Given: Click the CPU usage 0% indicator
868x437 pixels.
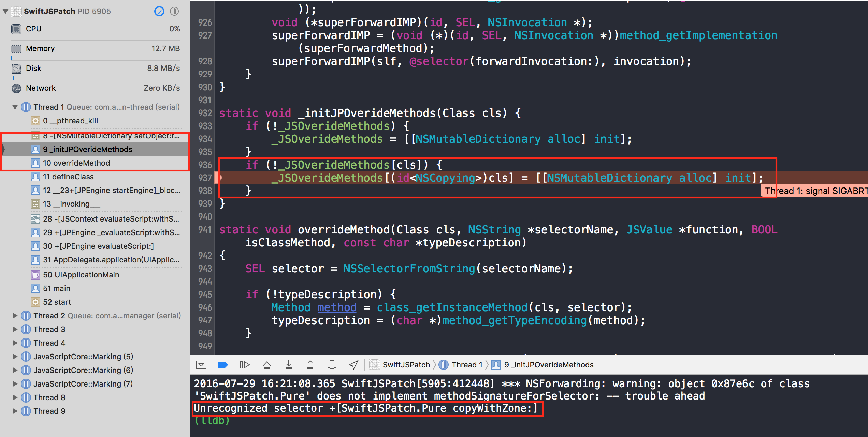Looking at the screenshot, I should click(175, 29).
